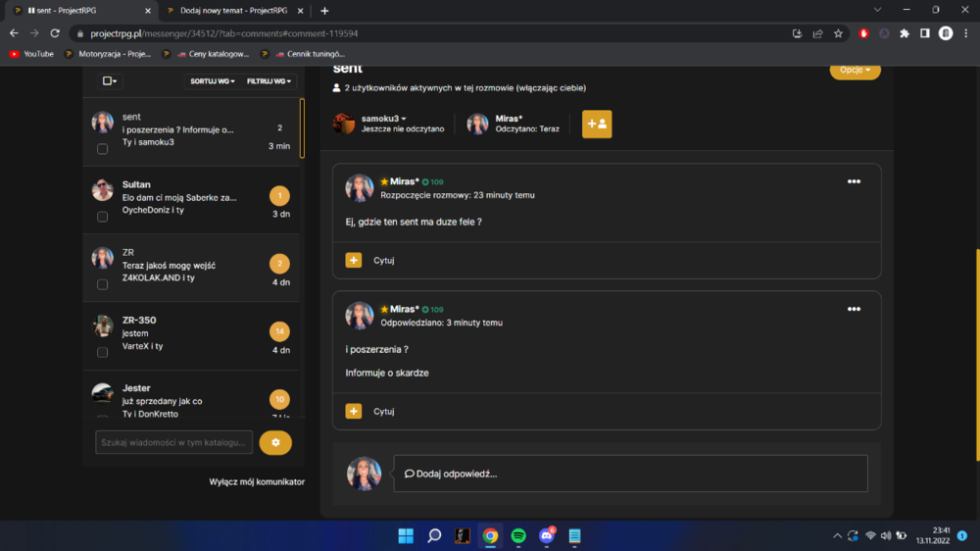
Task: Click the samoku3 participant avatar
Action: coord(344,124)
